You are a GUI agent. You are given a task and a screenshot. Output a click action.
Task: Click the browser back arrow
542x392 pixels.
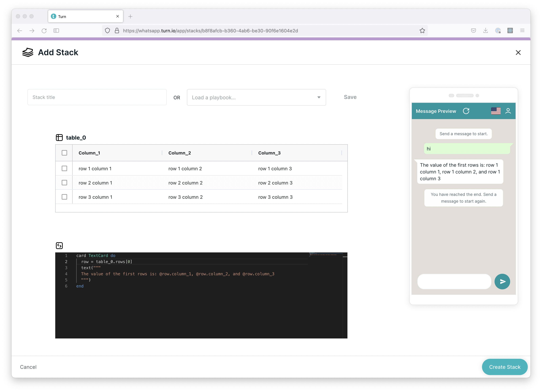20,30
